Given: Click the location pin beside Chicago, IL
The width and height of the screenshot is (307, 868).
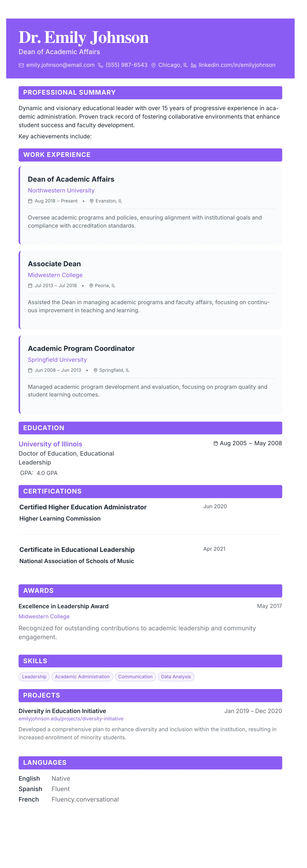Looking at the screenshot, I should 153,65.
